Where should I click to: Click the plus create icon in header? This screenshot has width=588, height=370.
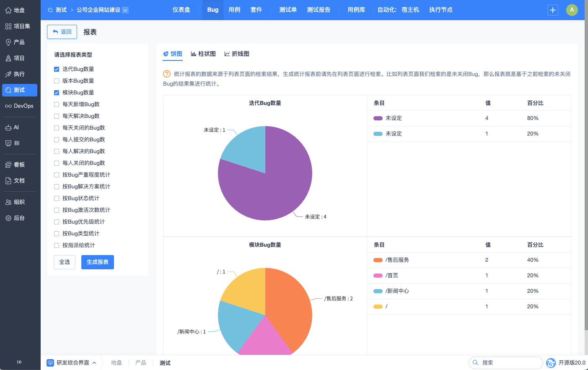pyautogui.click(x=553, y=10)
